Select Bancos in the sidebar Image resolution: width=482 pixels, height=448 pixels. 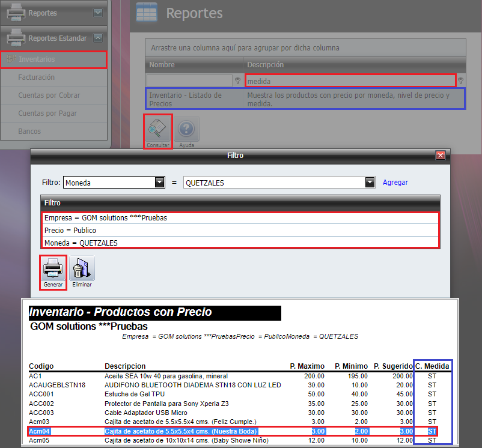[30, 132]
